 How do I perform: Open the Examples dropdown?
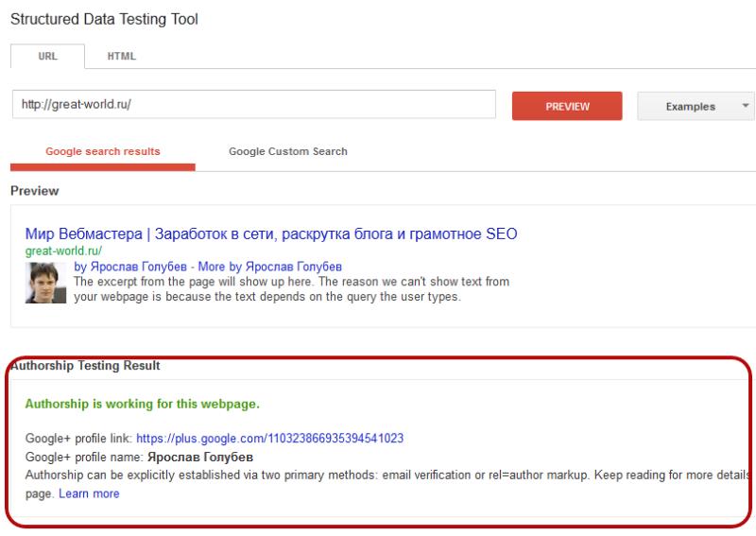click(x=696, y=106)
